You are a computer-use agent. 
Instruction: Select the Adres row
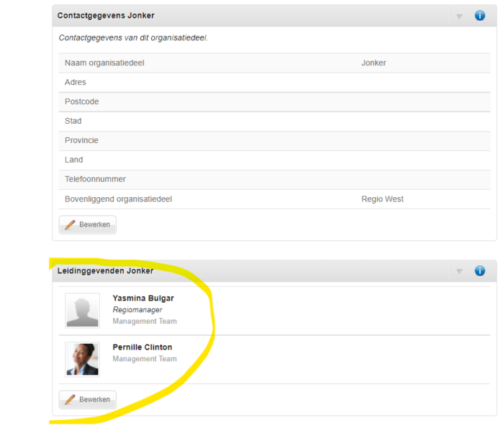pos(274,83)
